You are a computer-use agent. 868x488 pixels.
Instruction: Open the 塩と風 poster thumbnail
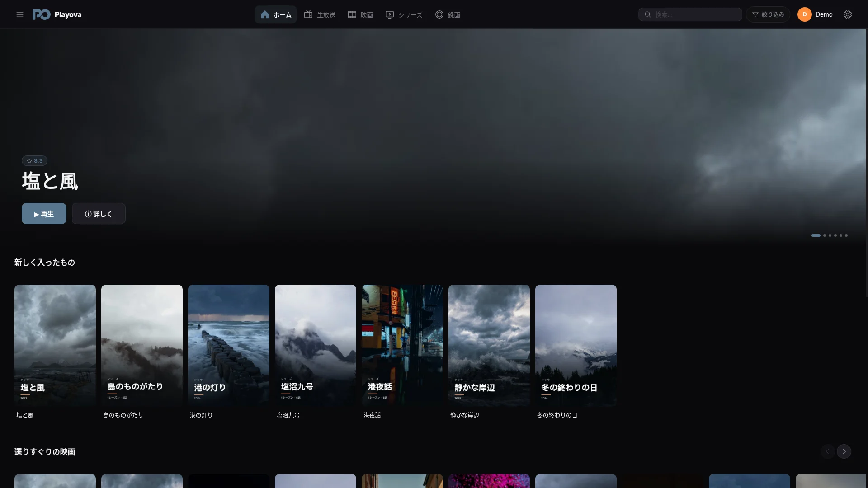55,346
